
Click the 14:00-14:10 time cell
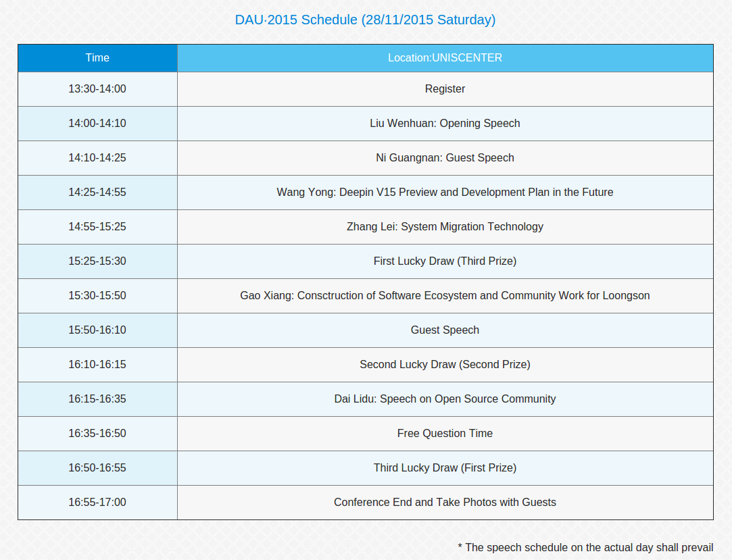(x=97, y=124)
